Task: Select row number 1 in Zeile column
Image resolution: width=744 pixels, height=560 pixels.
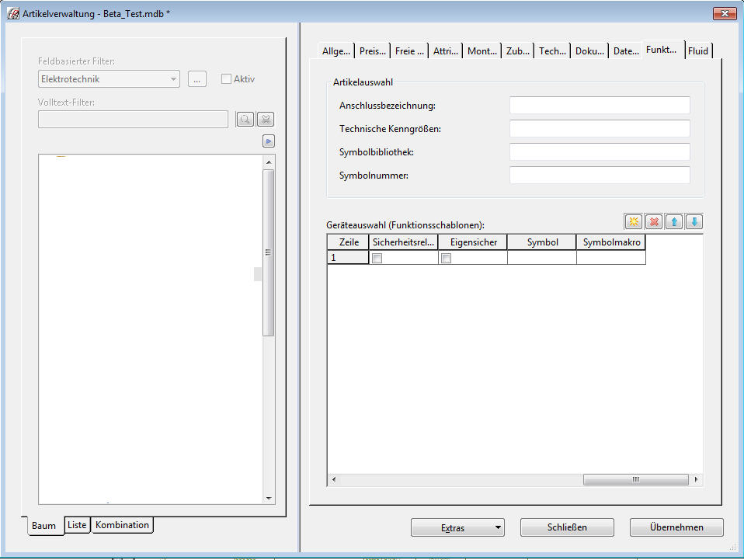Action: (348, 257)
